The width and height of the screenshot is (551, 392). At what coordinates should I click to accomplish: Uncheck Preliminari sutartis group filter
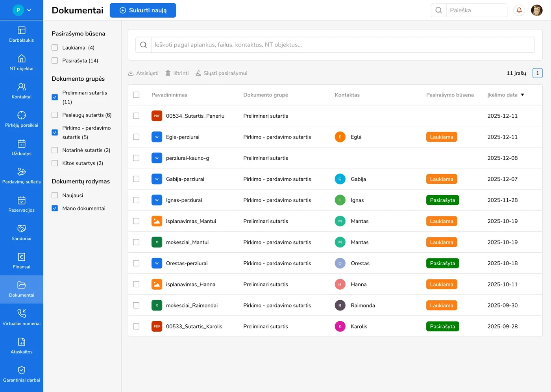pos(55,97)
